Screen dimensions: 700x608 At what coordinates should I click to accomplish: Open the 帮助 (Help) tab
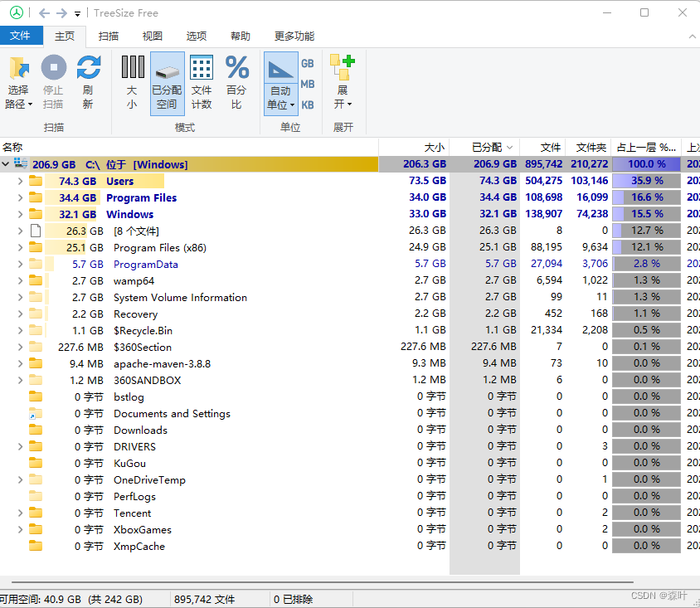point(241,36)
